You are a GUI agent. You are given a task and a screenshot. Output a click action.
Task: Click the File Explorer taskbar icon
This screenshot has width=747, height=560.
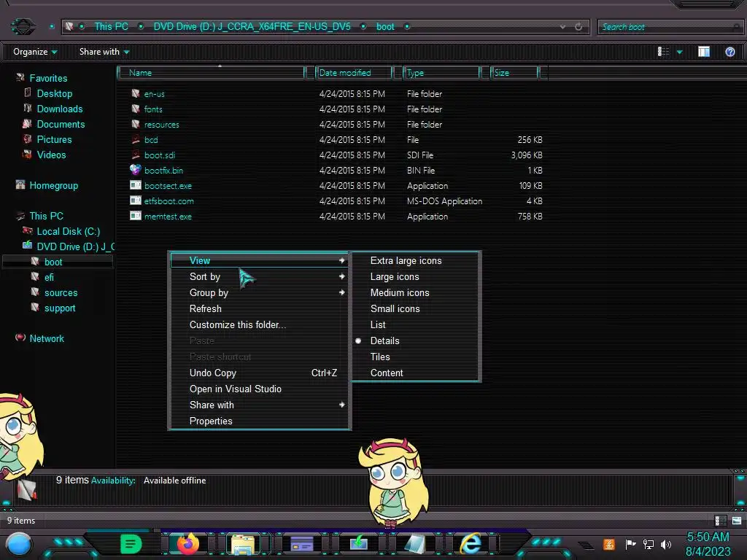point(243,544)
